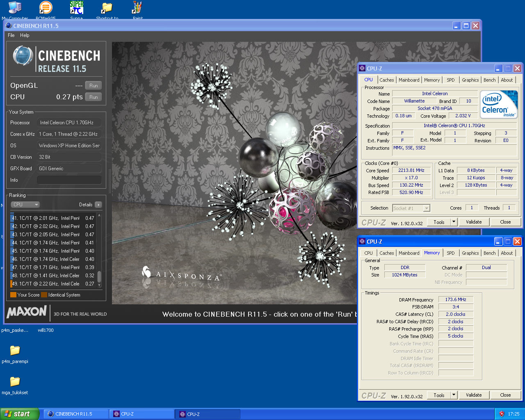Switch to Bench tab in lower CPU-Z

coord(489,253)
